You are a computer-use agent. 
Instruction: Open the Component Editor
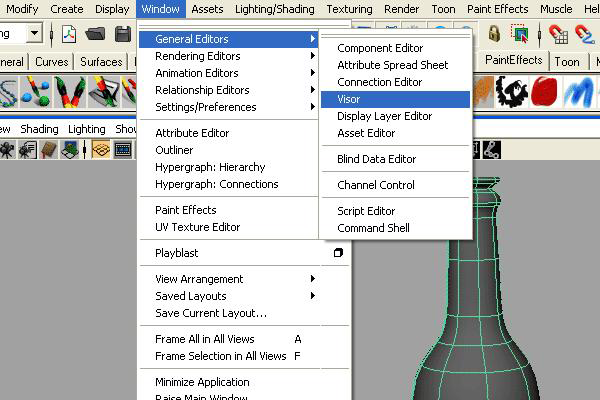click(x=395, y=48)
